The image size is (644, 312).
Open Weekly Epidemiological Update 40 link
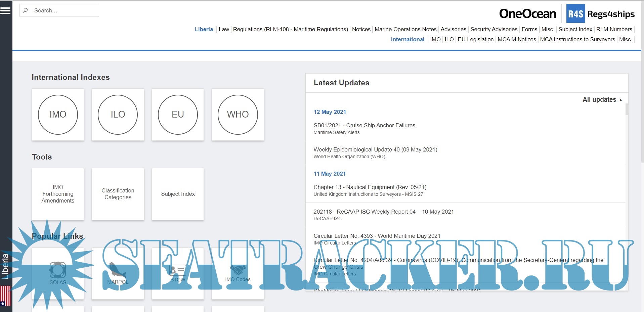coord(375,149)
